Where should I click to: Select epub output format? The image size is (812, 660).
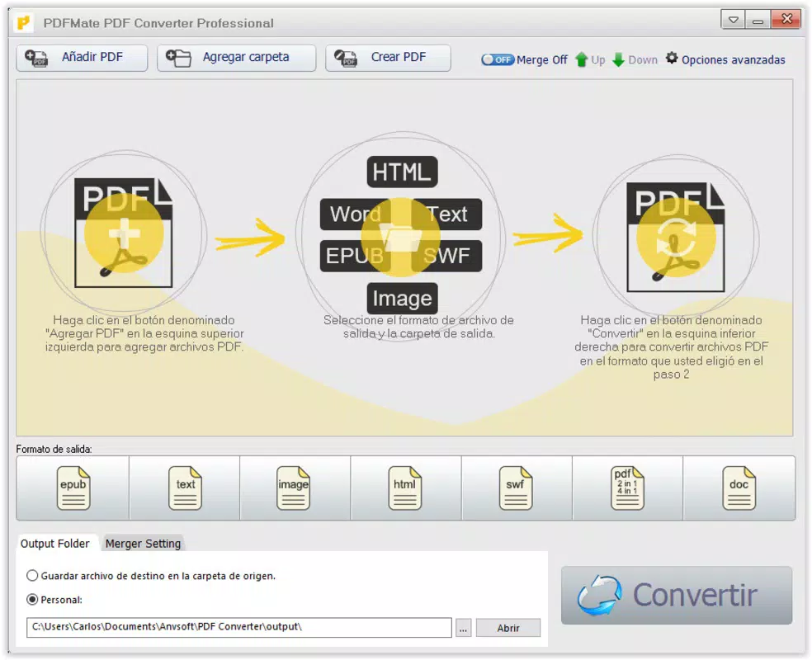[x=73, y=488]
